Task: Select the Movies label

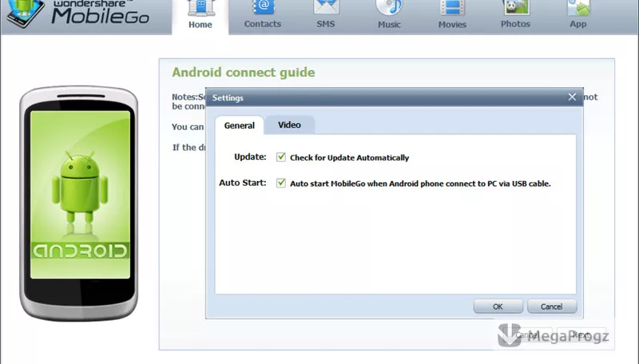Action: coord(452,25)
